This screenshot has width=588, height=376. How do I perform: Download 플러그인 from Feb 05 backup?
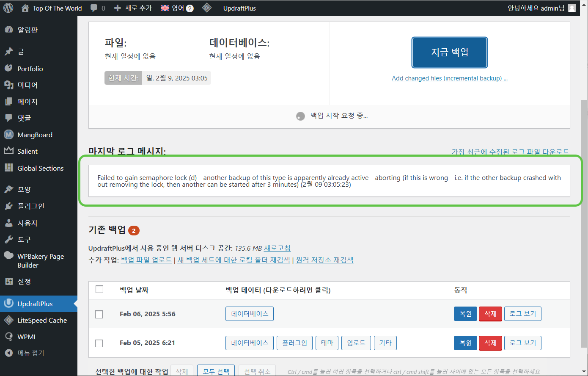tap(294, 343)
